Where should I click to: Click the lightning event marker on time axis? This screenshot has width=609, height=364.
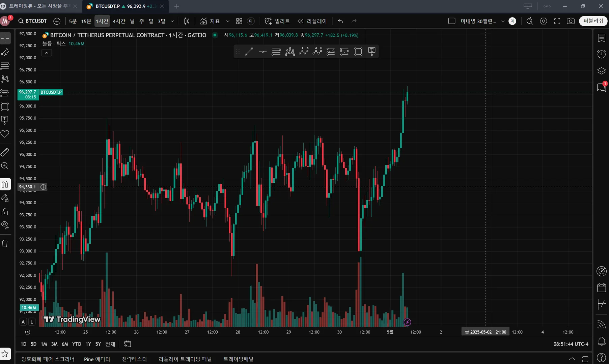pyautogui.click(x=408, y=322)
